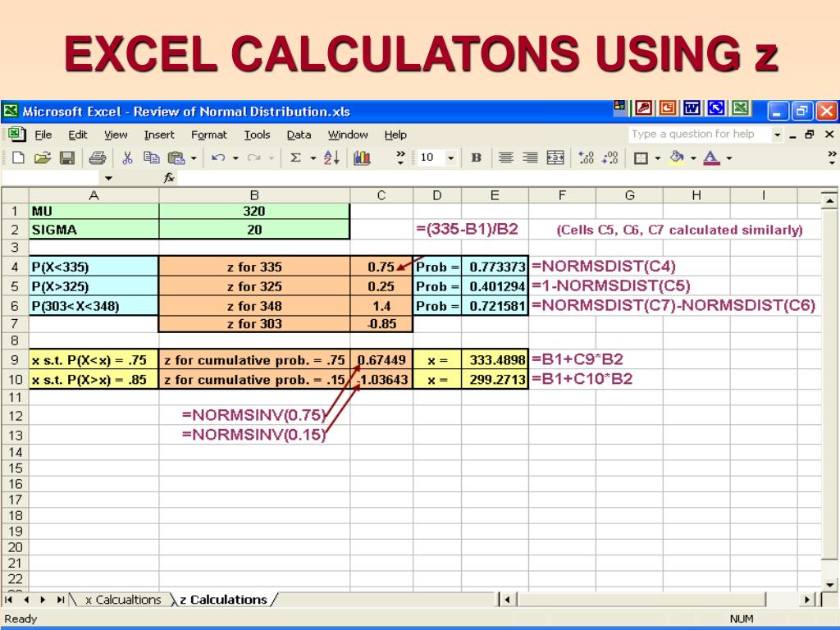
Task: Click the Undo arrow icon
Action: tap(218, 157)
